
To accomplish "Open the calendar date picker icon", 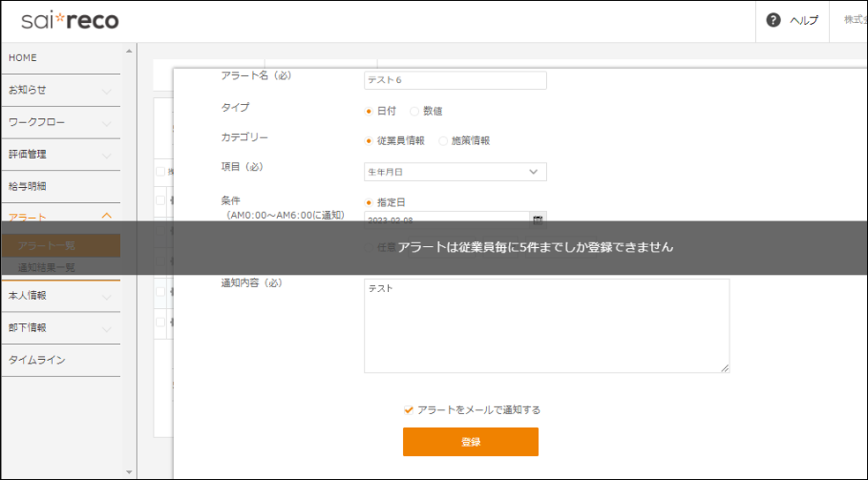I will pos(537,218).
